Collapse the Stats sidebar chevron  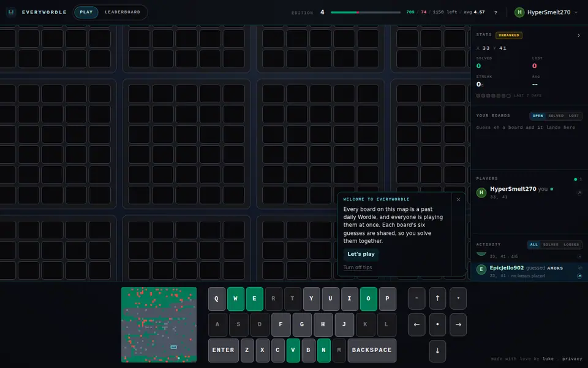tap(579, 36)
